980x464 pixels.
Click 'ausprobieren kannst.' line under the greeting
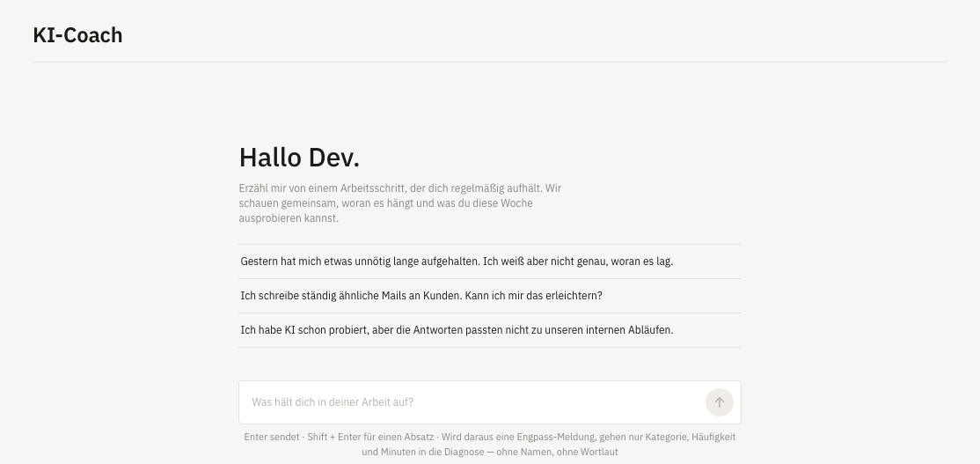289,218
